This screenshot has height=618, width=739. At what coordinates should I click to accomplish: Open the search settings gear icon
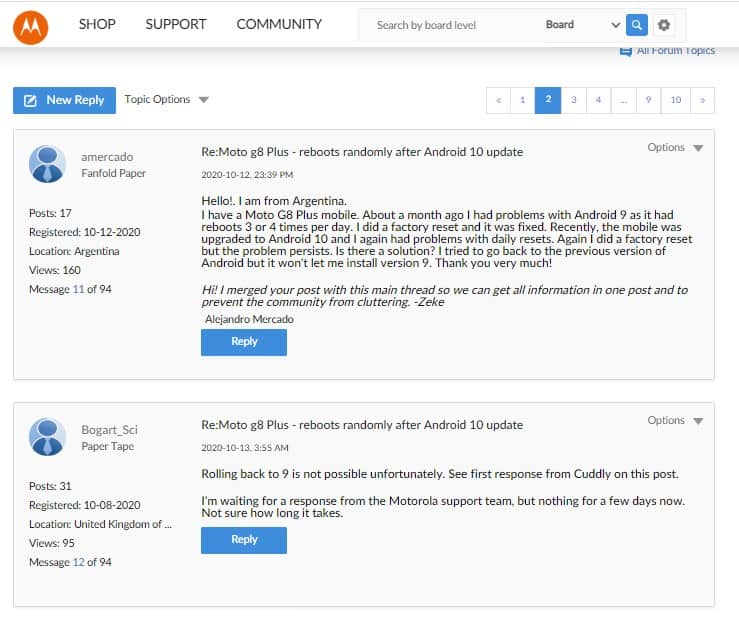[664, 25]
